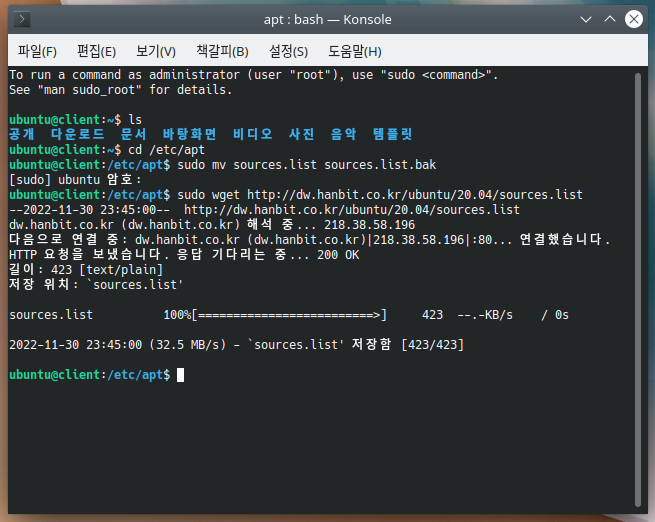Click the URL in the sudo wget command
The height and width of the screenshot is (522, 655).
(415, 195)
